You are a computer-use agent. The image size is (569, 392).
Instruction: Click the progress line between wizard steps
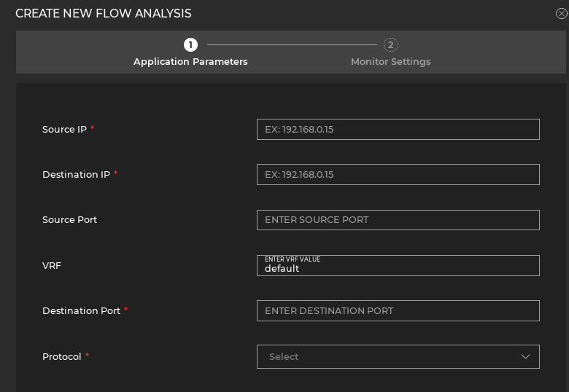[290, 45]
